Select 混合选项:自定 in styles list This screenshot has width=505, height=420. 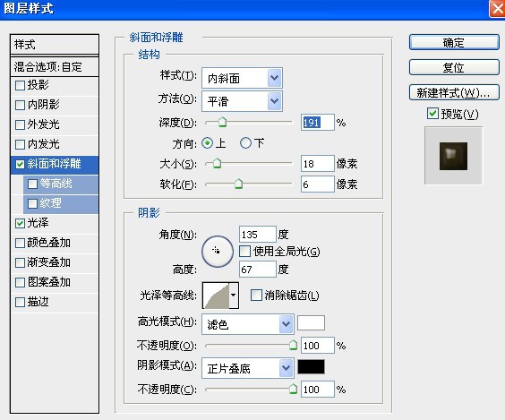click(55, 67)
